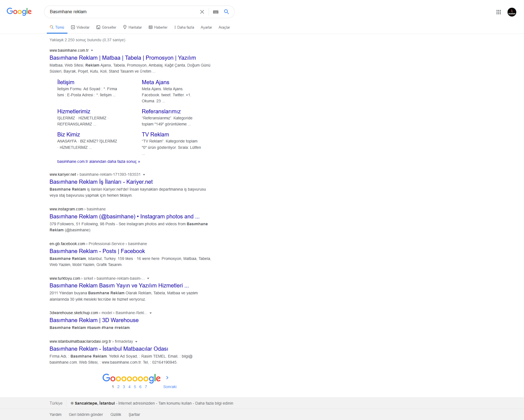Open the İletişim sitelink
The image size is (524, 420).
[x=66, y=82]
